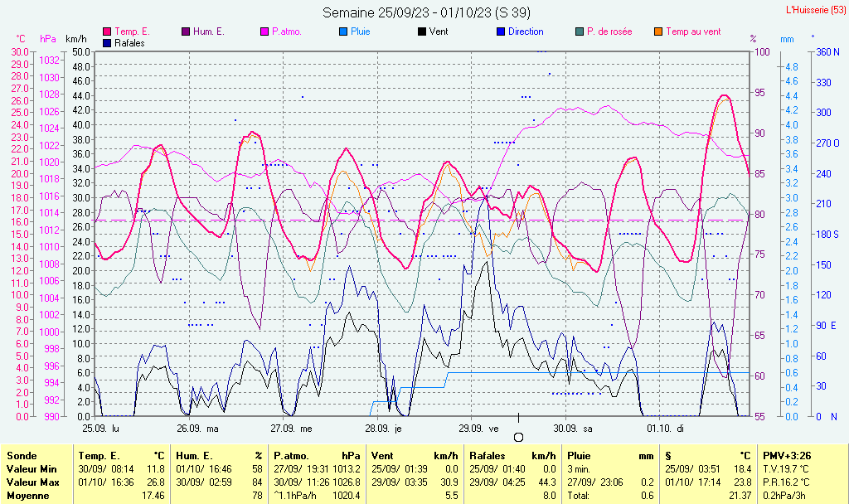Click the light blue Pluie legend swatch
This screenshot has width=849, height=504.
click(343, 32)
